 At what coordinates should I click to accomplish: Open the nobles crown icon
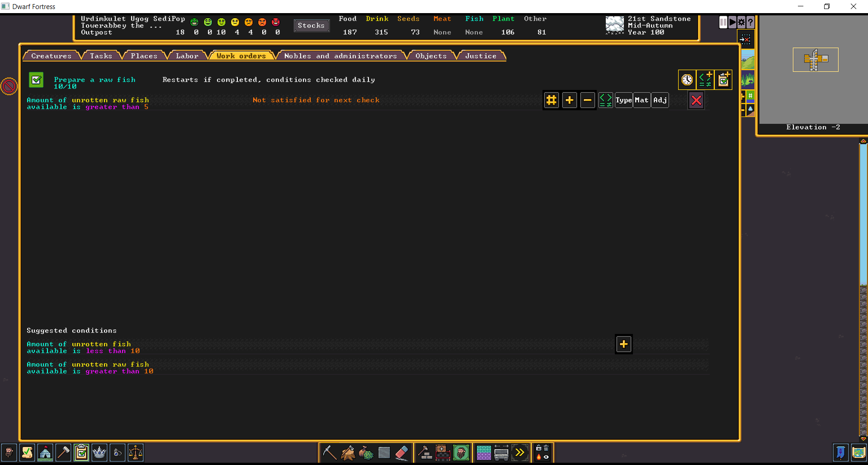click(x=99, y=452)
